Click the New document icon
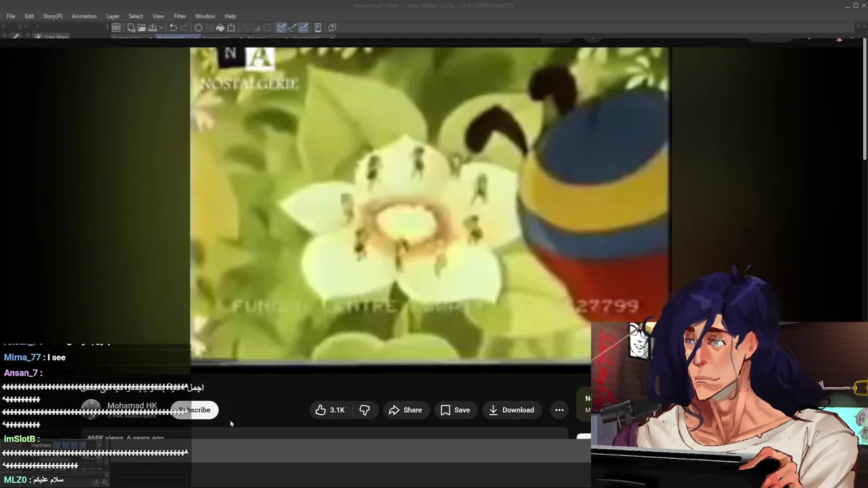868x488 pixels. point(131,28)
